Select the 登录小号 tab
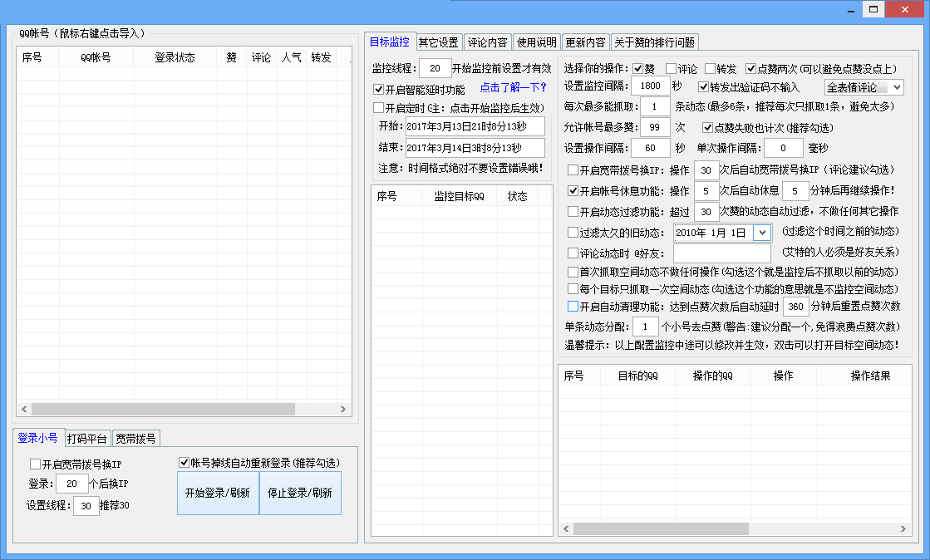Screen dimensions: 930x560 (x=38, y=438)
